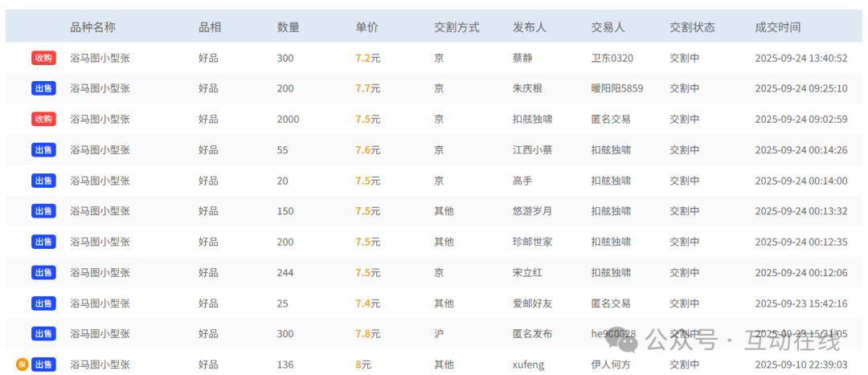Click the 成交时间 column header
This screenshot has width=868, height=375.
pyautogui.click(x=777, y=27)
